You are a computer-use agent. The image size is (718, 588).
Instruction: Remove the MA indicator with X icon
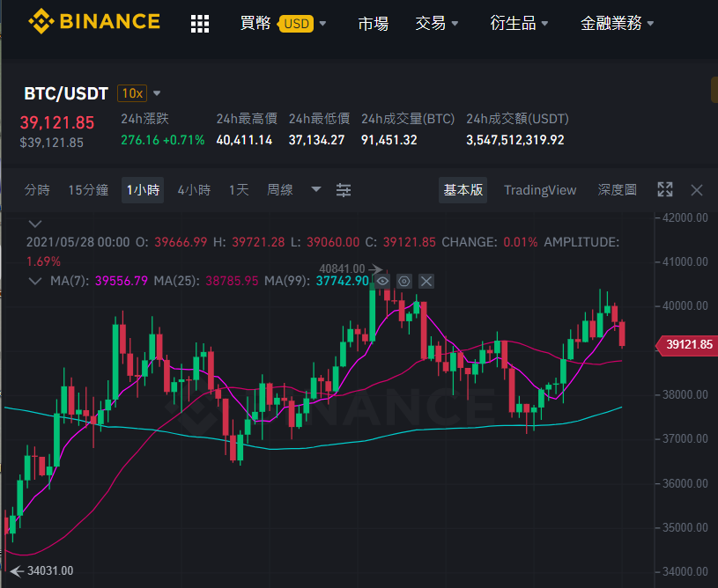(x=426, y=281)
